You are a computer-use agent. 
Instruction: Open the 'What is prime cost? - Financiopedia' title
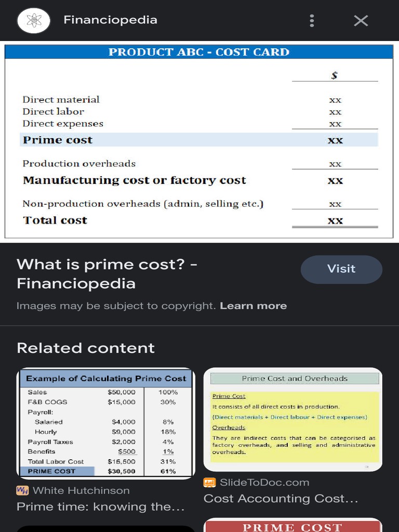(x=107, y=274)
